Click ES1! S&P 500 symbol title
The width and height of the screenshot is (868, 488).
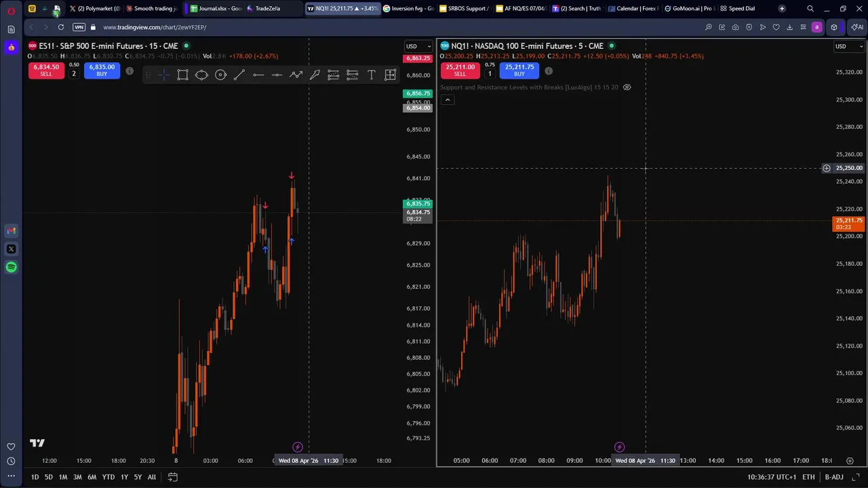tap(108, 46)
